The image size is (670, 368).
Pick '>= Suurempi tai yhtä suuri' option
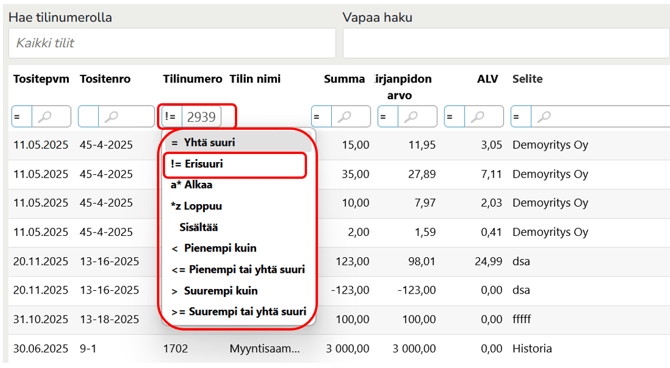[x=238, y=312]
